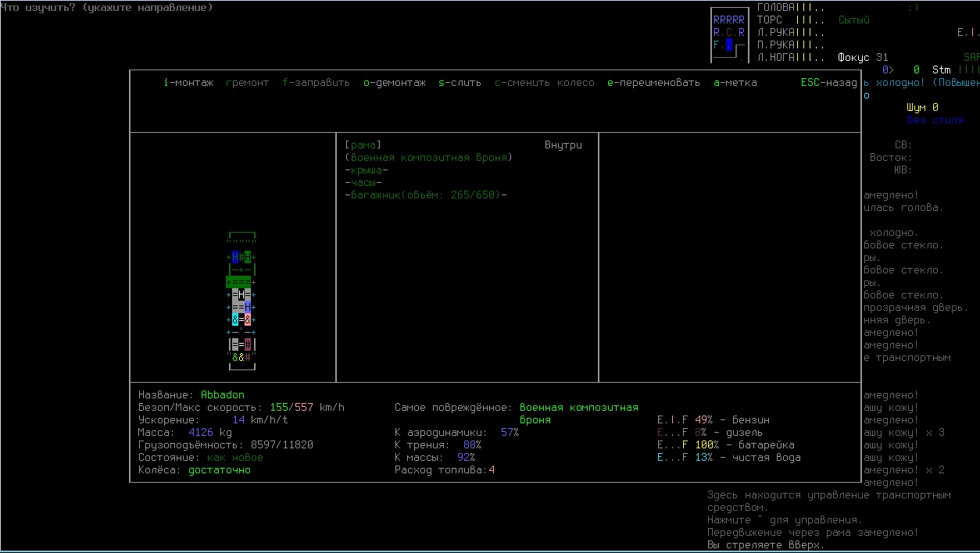
Task: Click the ':)' morale face indicator
Action: [x=914, y=8]
